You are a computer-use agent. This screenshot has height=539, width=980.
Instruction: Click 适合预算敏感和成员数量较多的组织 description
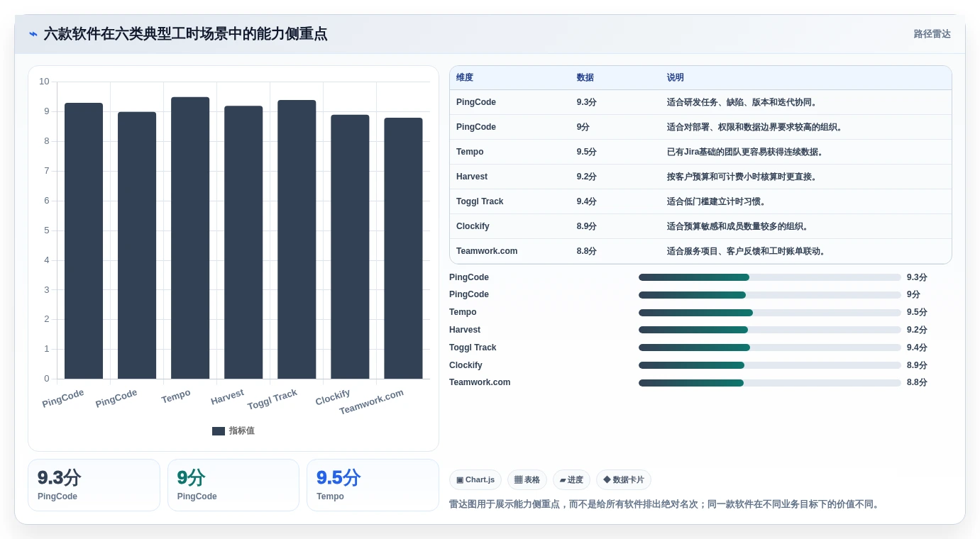[x=738, y=226]
